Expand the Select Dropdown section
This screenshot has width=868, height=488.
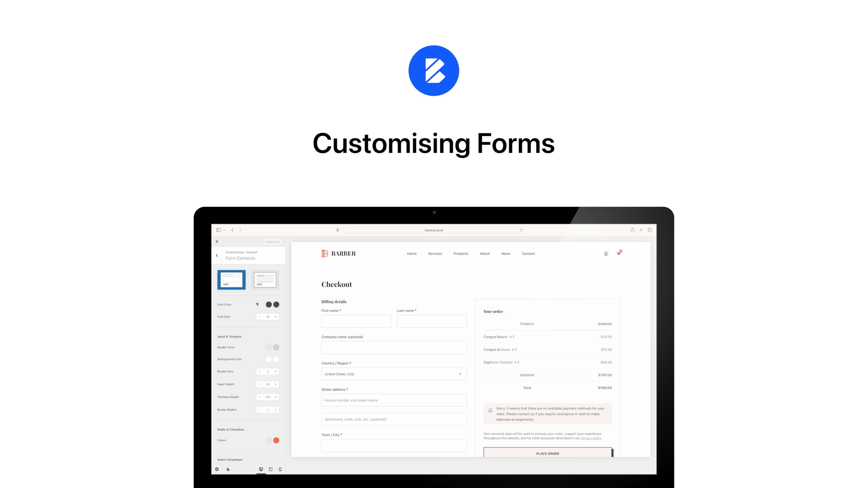click(230, 459)
